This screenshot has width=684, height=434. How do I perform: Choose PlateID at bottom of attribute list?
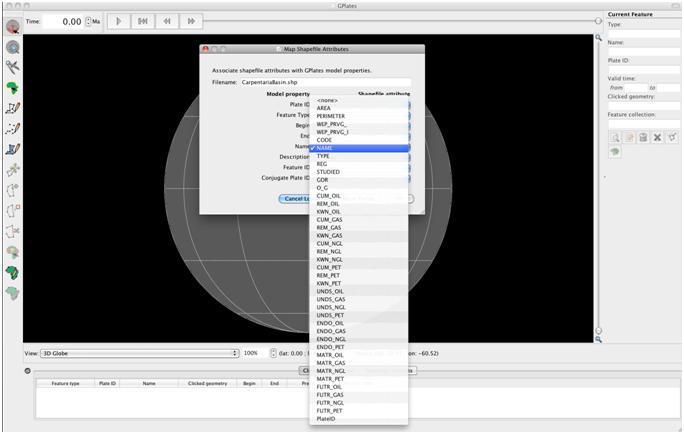(x=359, y=419)
